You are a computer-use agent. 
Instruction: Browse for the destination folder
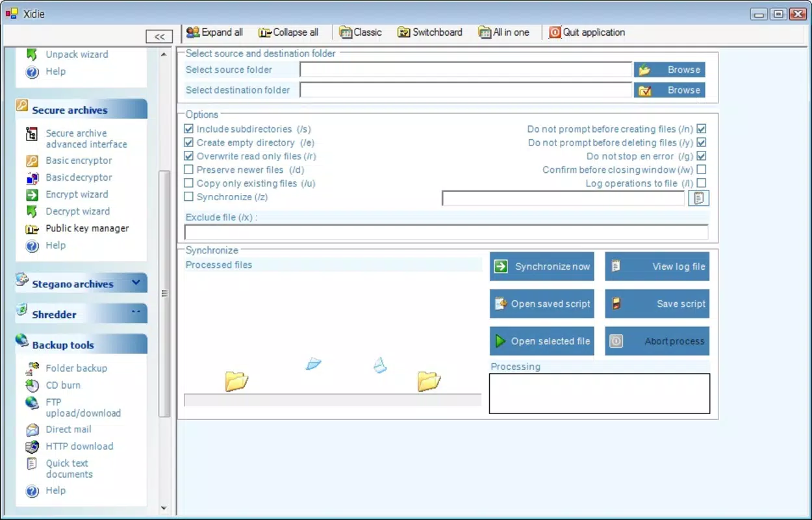pyautogui.click(x=670, y=90)
